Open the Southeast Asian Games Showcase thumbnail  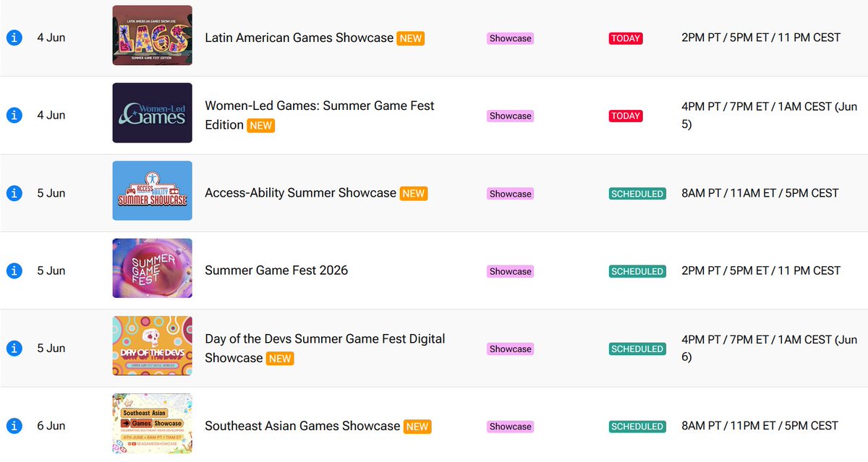(x=153, y=424)
